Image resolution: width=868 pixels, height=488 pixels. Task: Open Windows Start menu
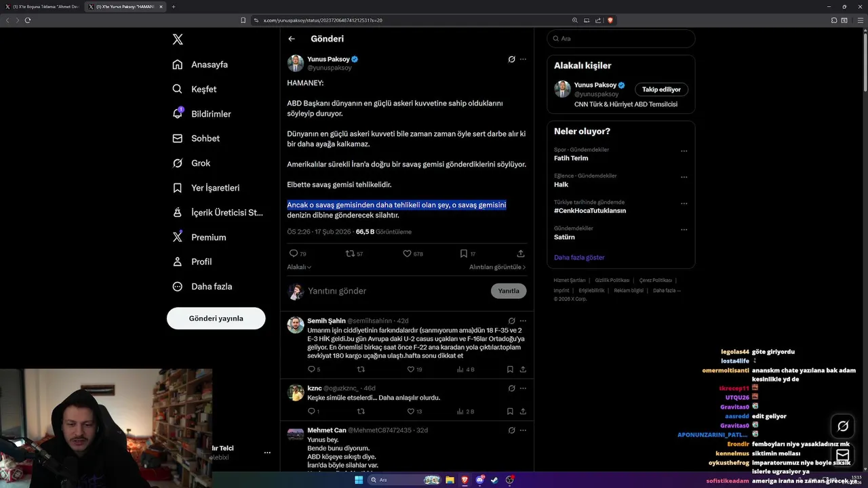[358, 480]
